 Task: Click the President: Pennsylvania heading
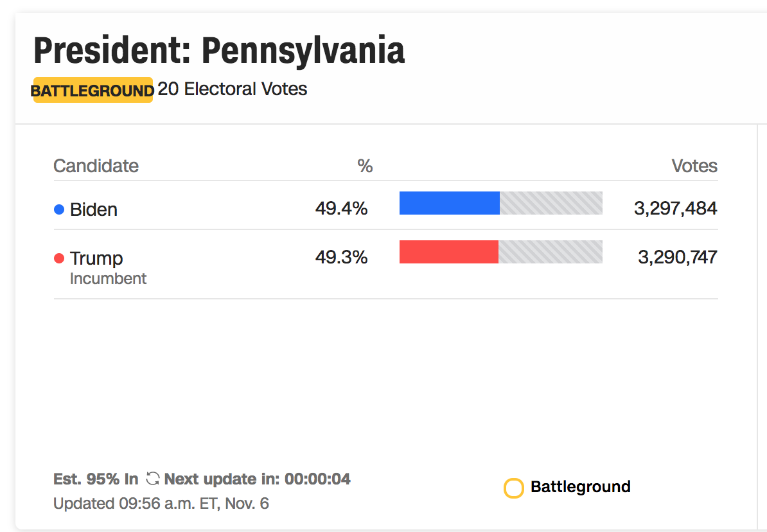pyautogui.click(x=219, y=50)
